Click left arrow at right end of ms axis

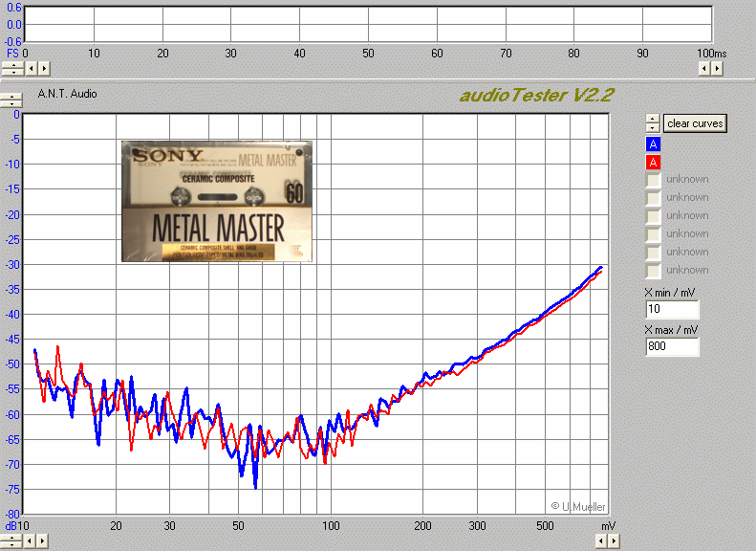(704, 68)
